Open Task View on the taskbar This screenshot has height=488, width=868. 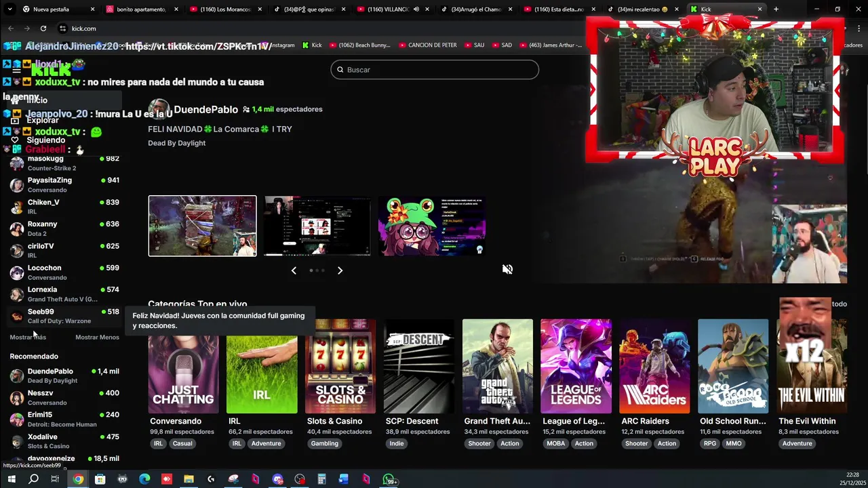click(55, 479)
